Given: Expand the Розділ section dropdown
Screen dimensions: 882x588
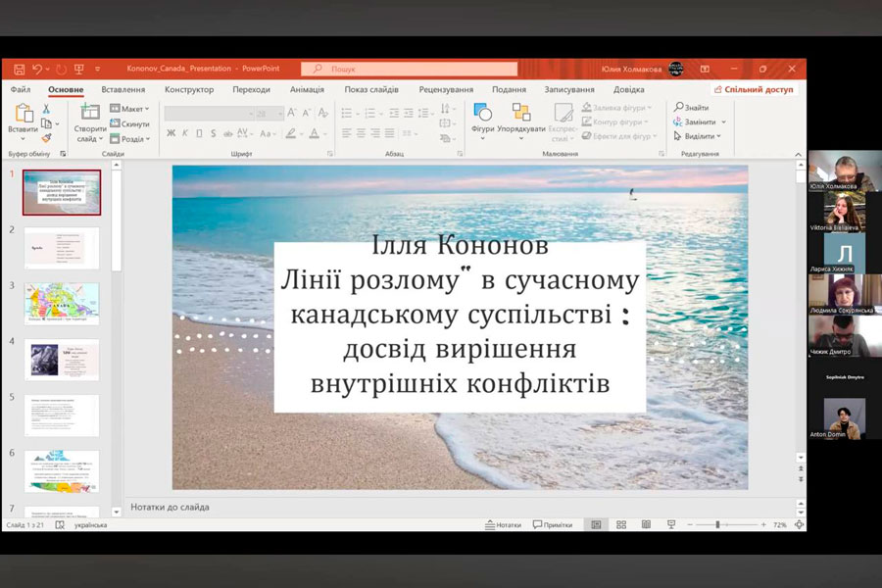Looking at the screenshot, I should click(x=129, y=138).
